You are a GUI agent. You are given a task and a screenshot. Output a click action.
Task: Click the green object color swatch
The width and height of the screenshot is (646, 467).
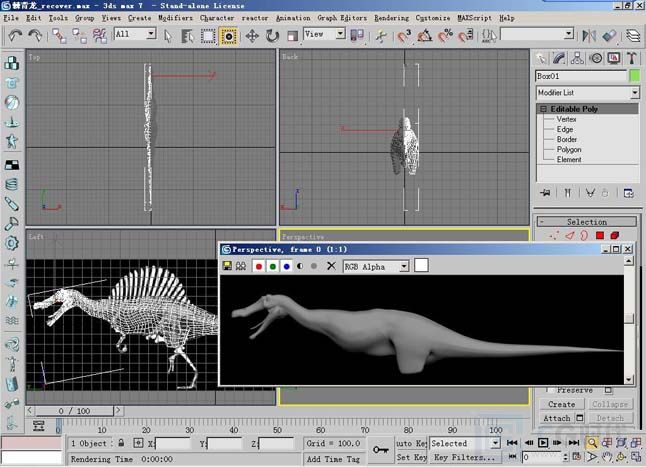click(x=635, y=76)
